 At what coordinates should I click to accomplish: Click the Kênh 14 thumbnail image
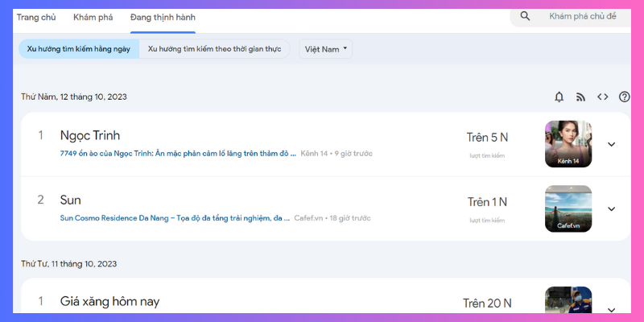click(568, 144)
